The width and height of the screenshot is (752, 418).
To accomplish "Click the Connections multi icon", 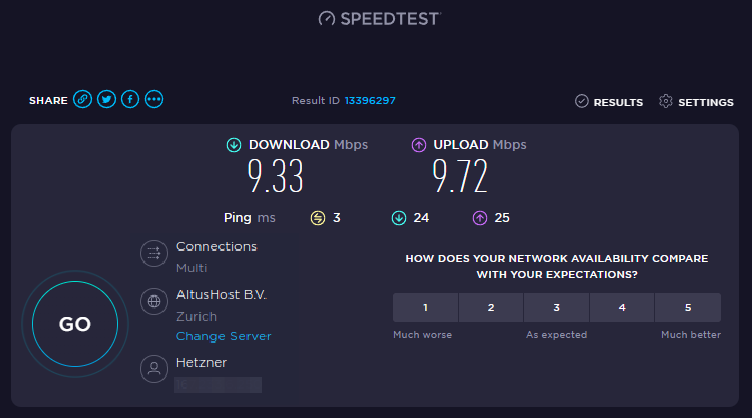I will point(154,254).
